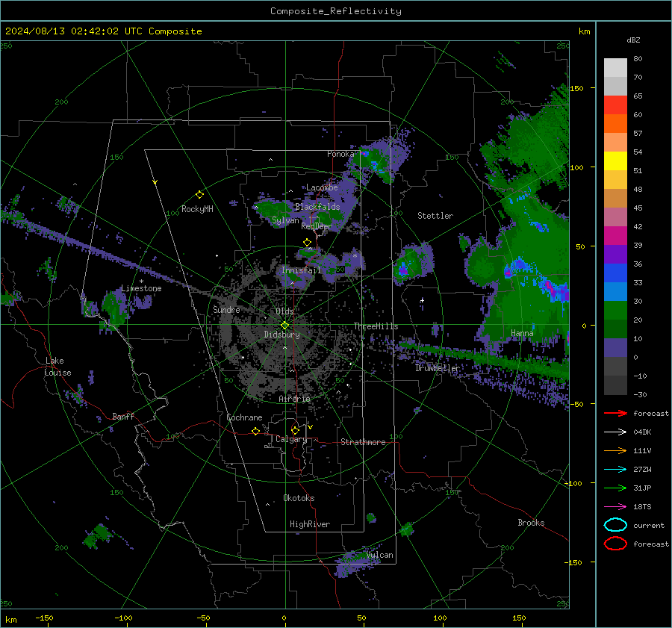
Task: Click the Airdrie city label
Action: (x=294, y=399)
